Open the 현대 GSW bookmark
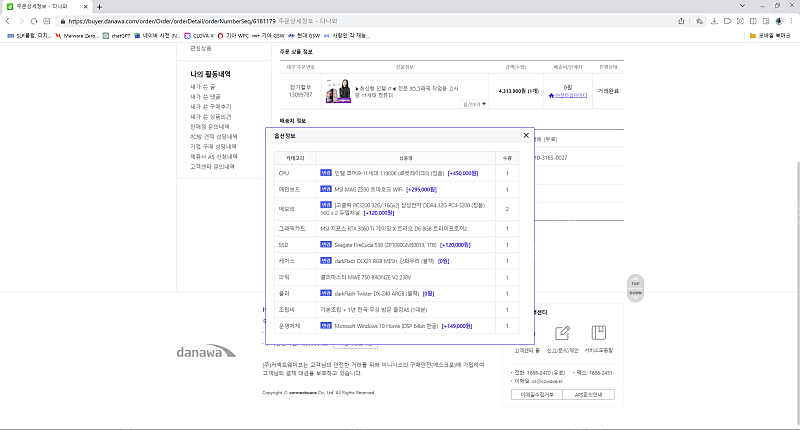Viewport: 800px width, 430px height. (304, 36)
